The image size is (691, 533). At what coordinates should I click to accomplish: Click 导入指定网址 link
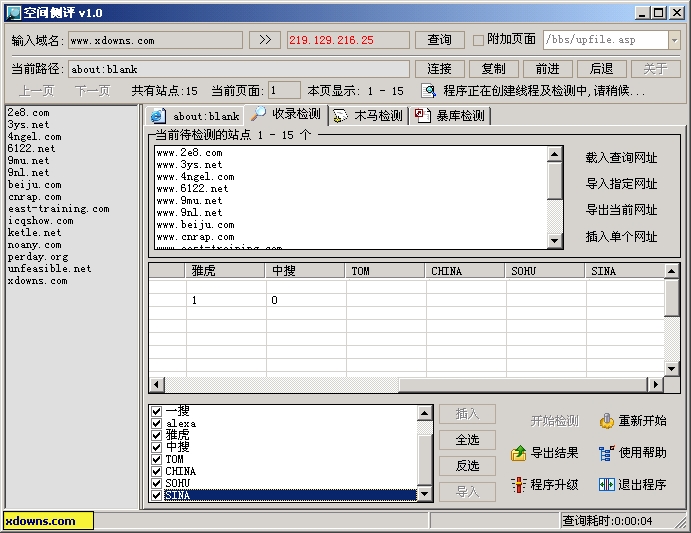(x=621, y=184)
